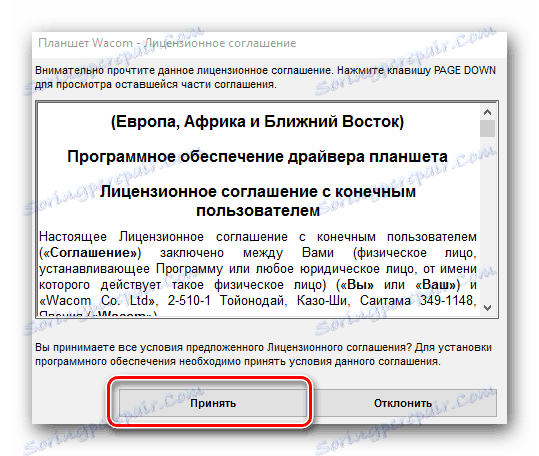Accept the license with the Принять button
539x456 pixels.
212,403
